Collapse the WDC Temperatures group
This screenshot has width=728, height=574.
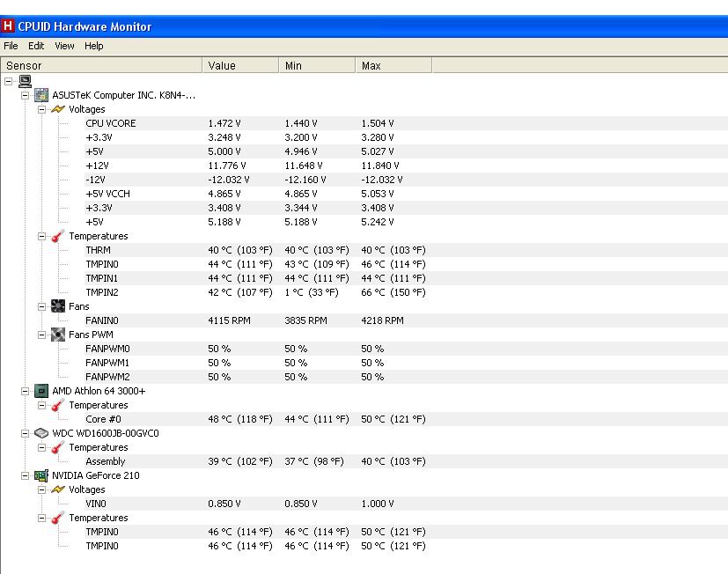point(41,448)
